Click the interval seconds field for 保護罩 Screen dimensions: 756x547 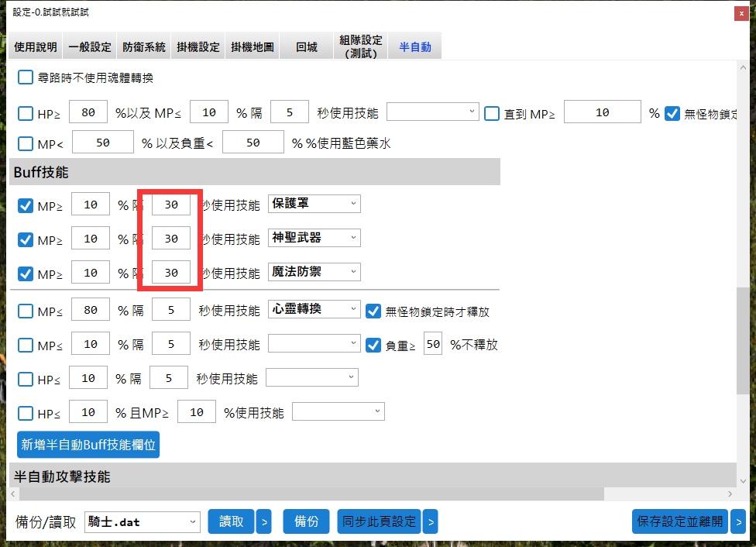point(171,205)
